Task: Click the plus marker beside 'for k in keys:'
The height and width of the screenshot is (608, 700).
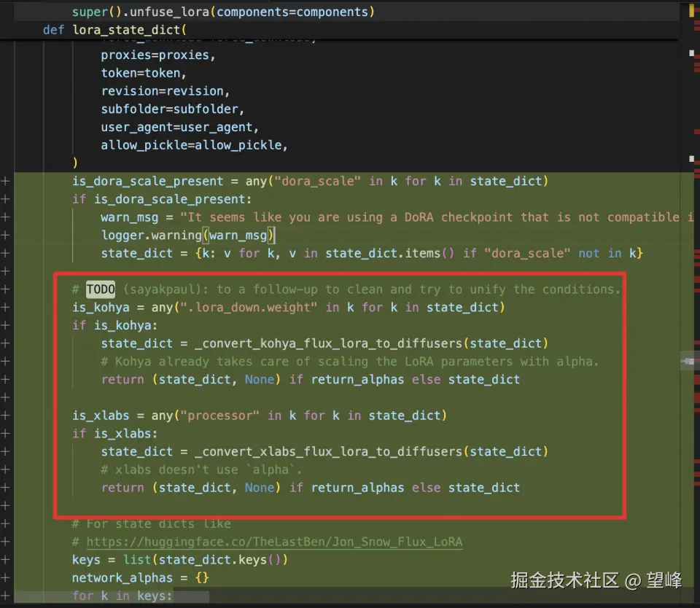Action: coord(5,596)
